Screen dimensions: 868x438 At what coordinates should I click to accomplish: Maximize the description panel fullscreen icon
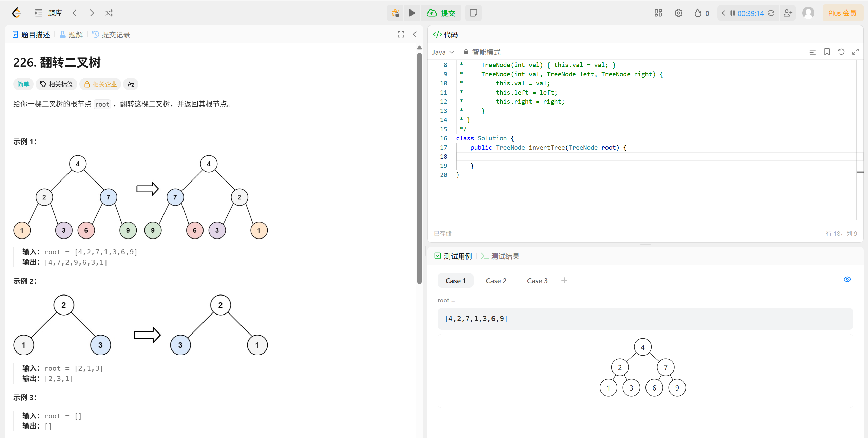[x=401, y=34]
